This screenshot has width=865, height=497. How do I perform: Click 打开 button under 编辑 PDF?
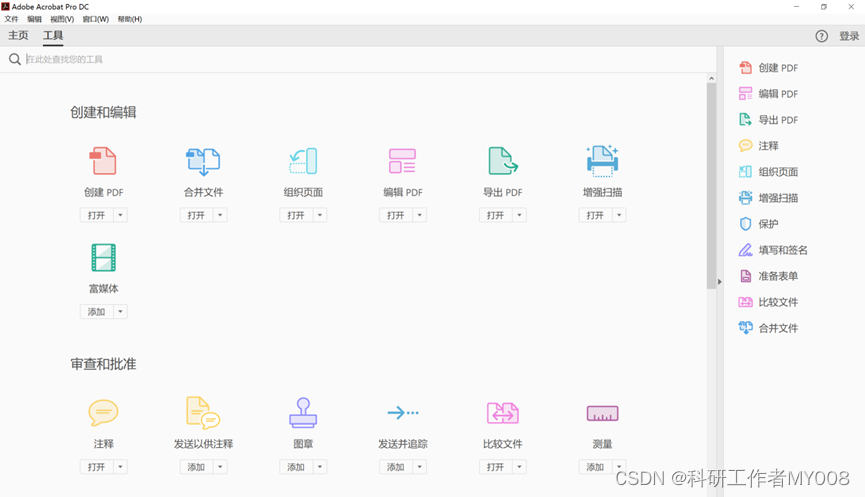point(396,215)
